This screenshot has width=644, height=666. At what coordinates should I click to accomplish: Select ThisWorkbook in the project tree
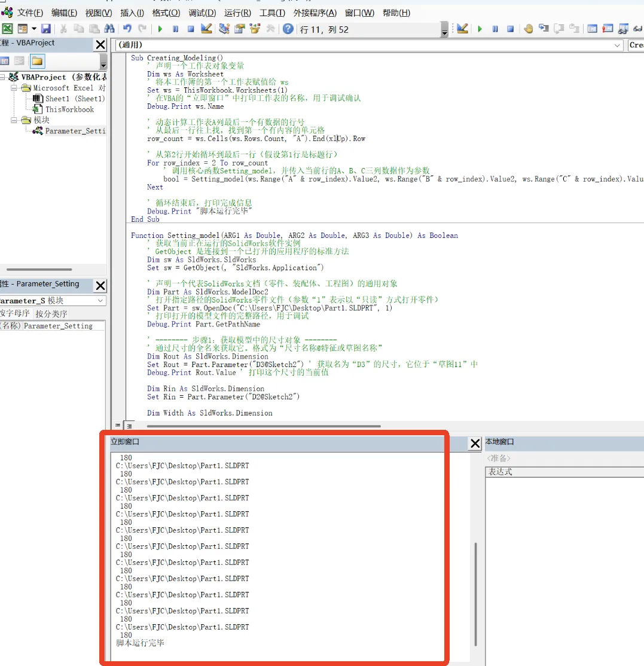[x=64, y=109]
